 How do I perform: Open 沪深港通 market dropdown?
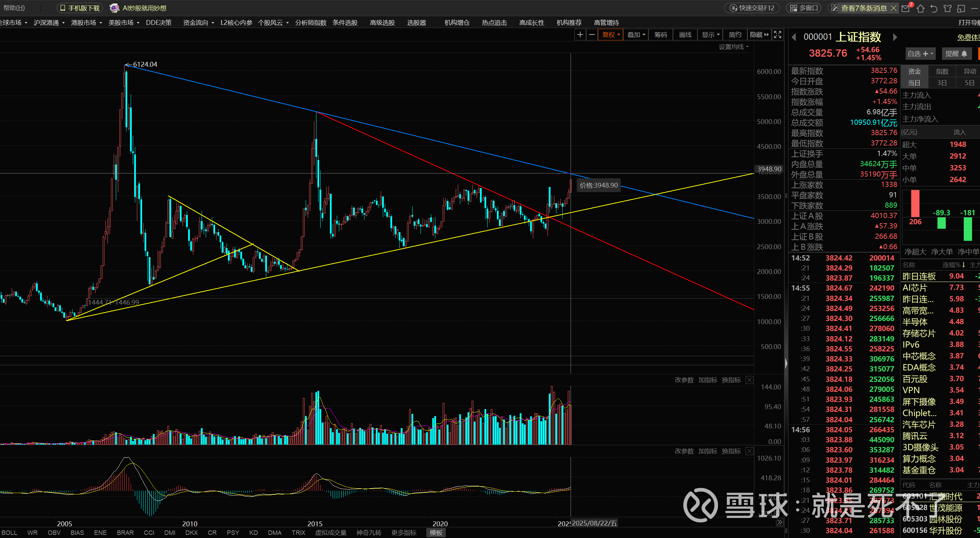[x=49, y=23]
